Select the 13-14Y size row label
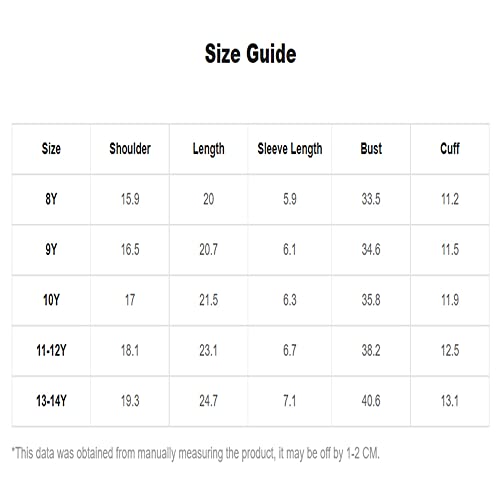This screenshot has height=500, width=500. 51,401
